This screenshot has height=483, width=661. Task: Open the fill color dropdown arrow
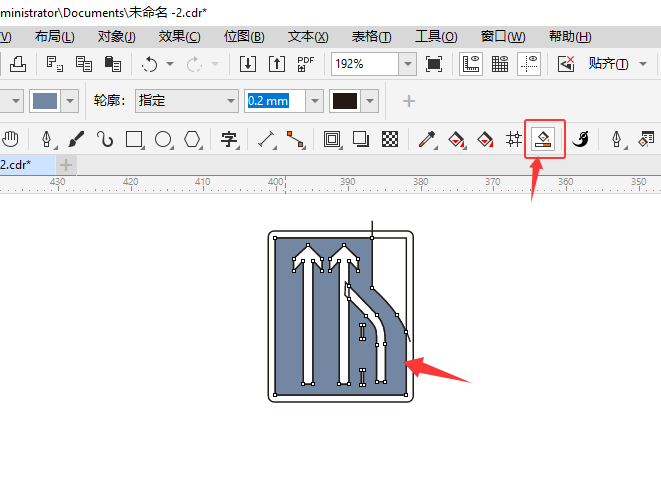point(70,101)
